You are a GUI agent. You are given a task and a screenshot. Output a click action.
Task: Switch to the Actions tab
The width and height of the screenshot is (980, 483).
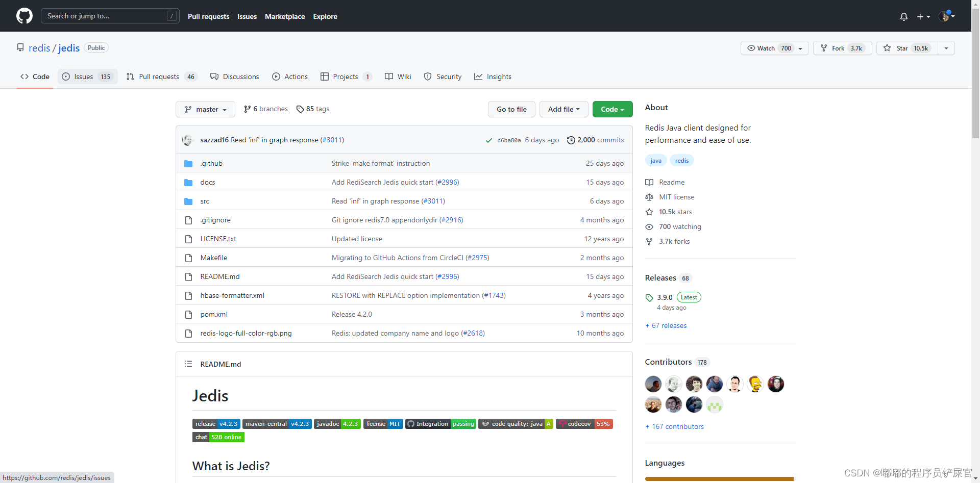(x=290, y=77)
